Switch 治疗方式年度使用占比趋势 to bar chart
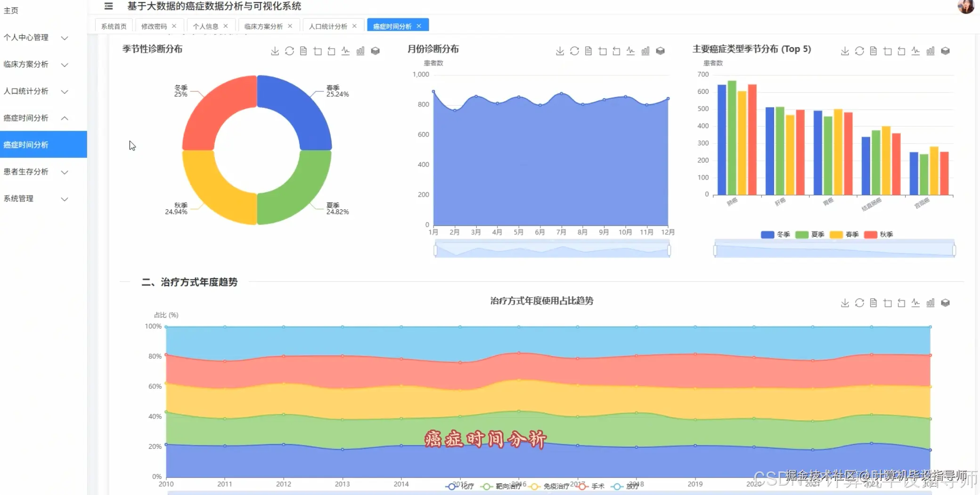This screenshot has width=980, height=495. (931, 302)
